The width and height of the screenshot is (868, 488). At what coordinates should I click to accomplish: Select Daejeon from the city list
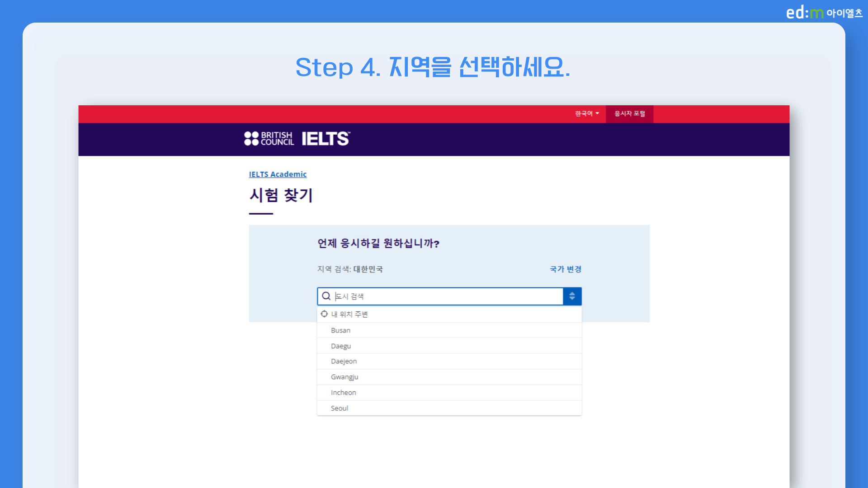tap(449, 361)
